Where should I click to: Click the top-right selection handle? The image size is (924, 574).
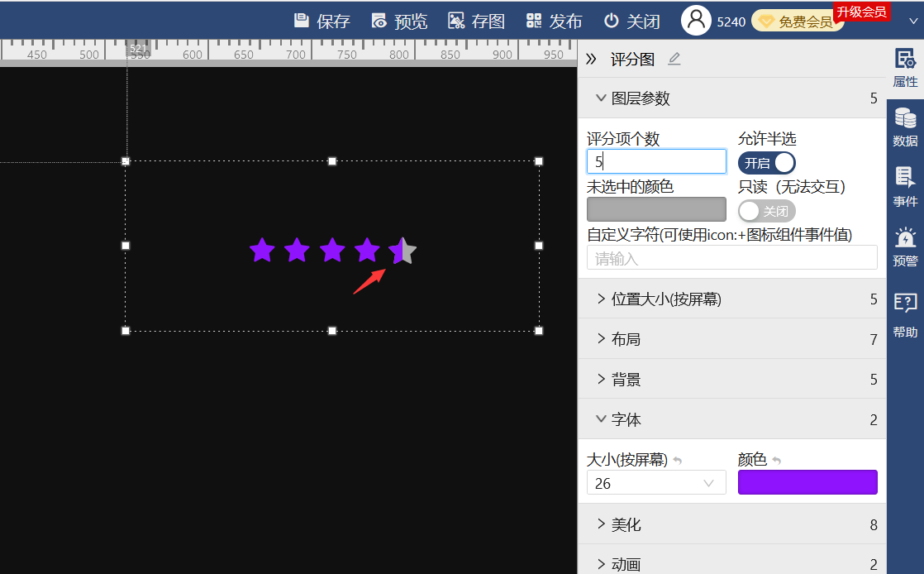point(539,161)
